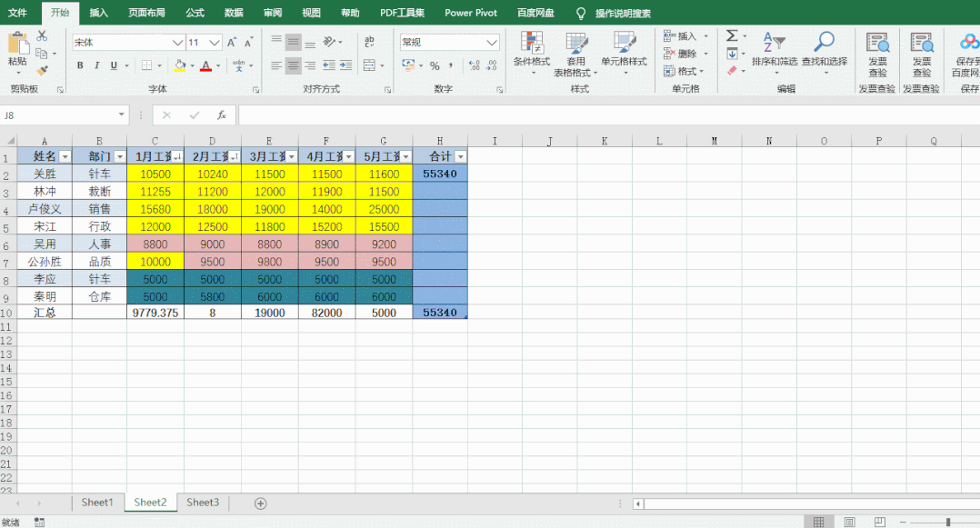Click the 操作说明搜索 search box
This screenshot has width=980, height=528.
tap(623, 13)
